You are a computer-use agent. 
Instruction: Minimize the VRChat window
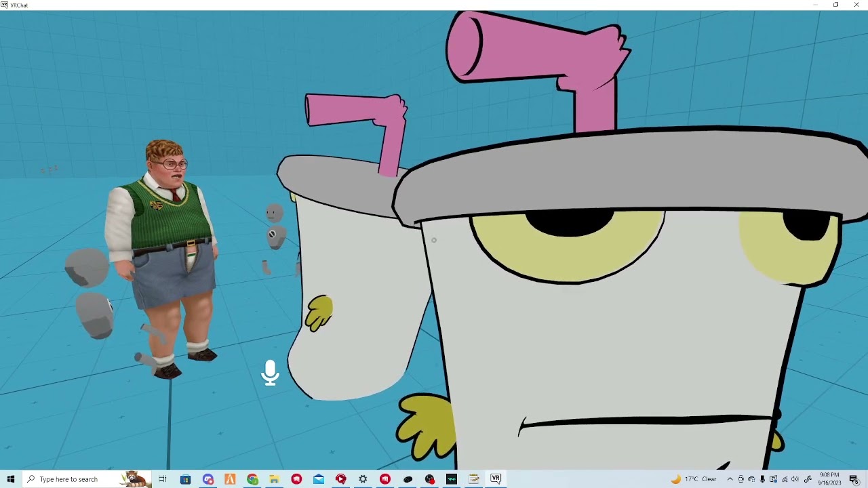tap(816, 5)
